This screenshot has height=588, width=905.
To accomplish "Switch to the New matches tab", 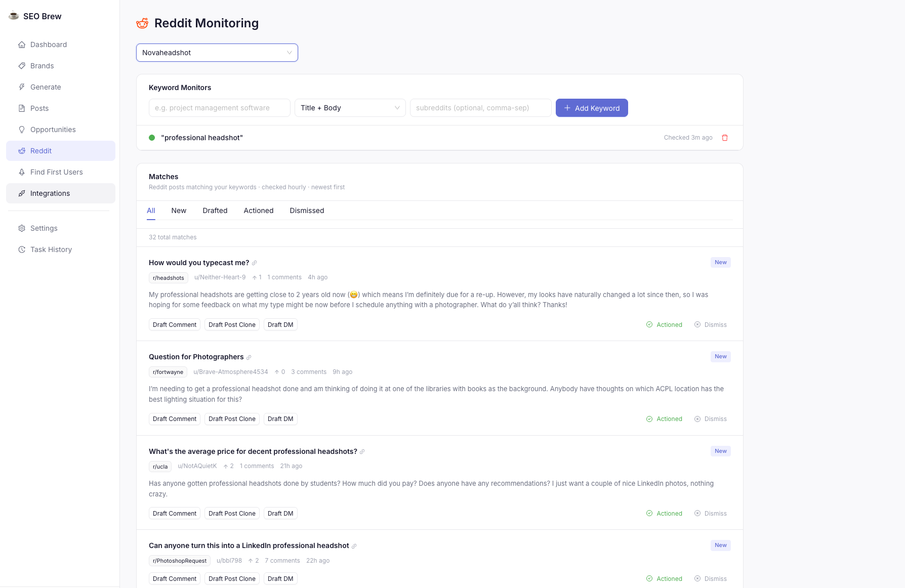I will tap(179, 211).
